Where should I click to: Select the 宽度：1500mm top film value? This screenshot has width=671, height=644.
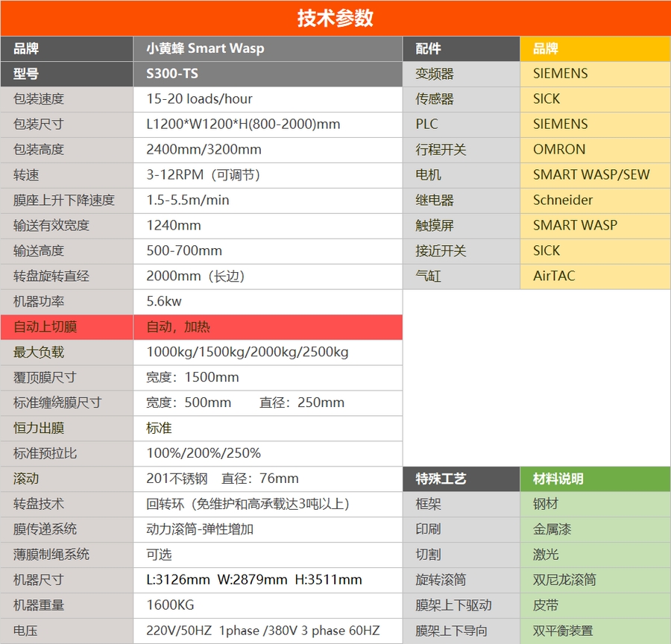tap(268, 377)
